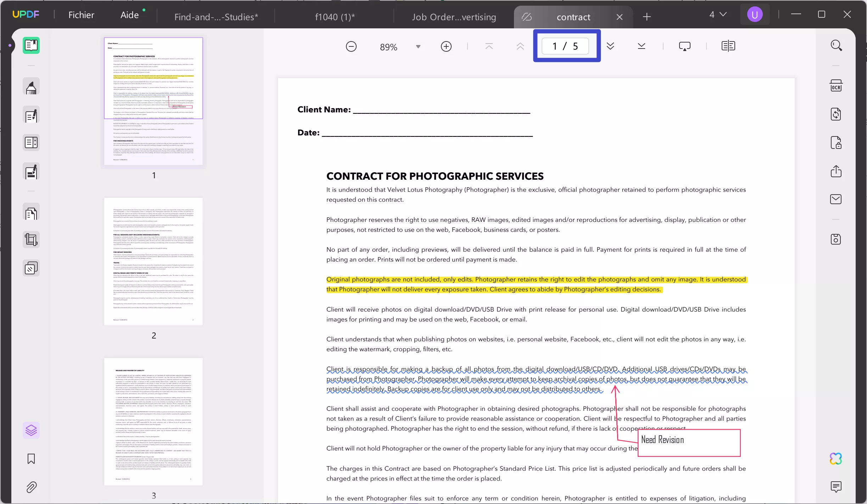The width and height of the screenshot is (867, 504).
Task: Switch to the f1040 (1) tab
Action: [334, 17]
